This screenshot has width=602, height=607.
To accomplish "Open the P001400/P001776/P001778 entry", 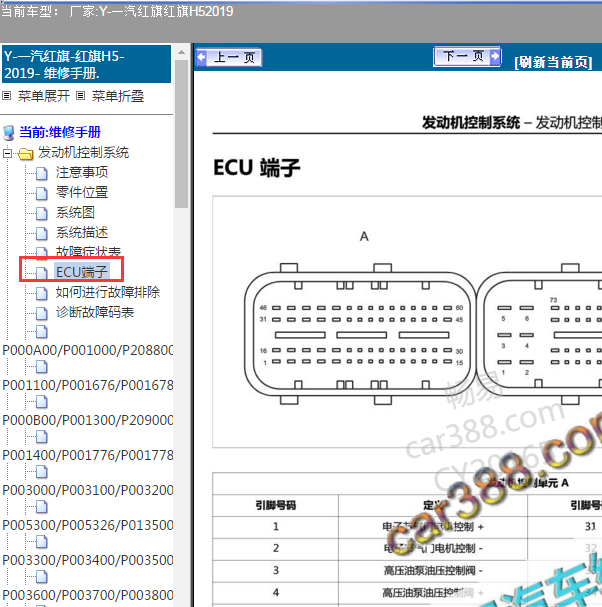I will 87,455.
